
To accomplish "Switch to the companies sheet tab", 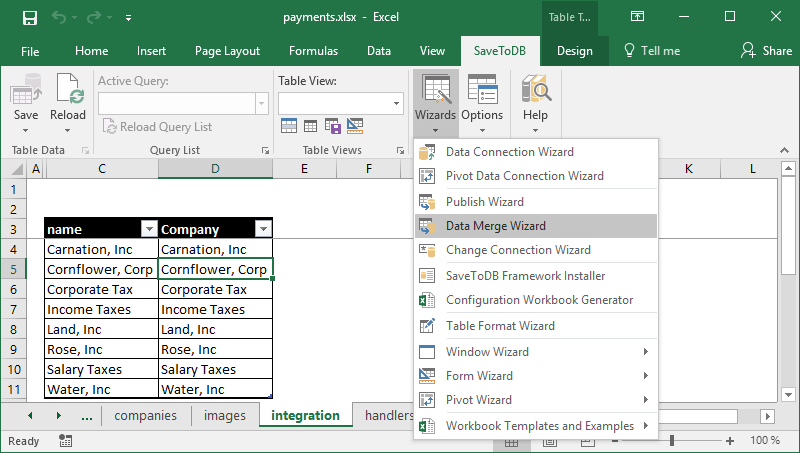I will pyautogui.click(x=145, y=416).
